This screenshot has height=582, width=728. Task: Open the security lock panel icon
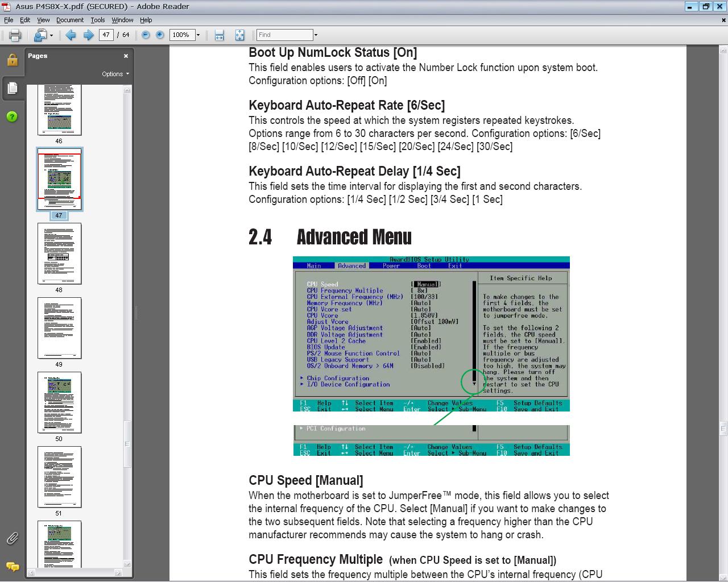click(12, 60)
